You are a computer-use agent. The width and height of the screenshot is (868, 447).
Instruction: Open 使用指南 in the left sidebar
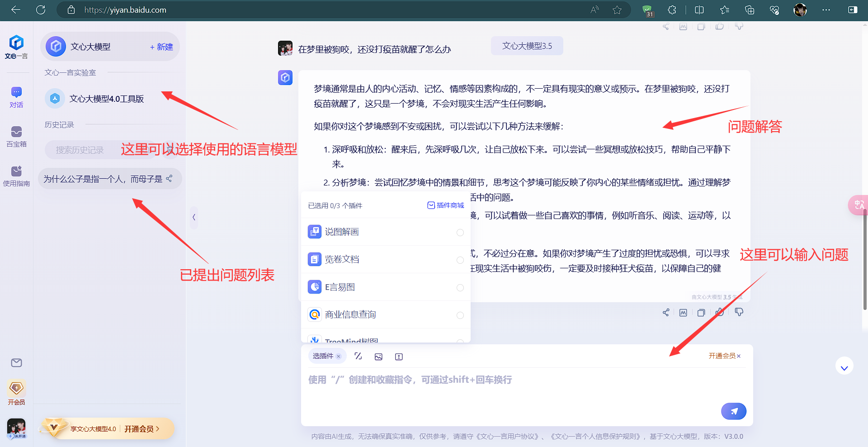click(x=16, y=176)
